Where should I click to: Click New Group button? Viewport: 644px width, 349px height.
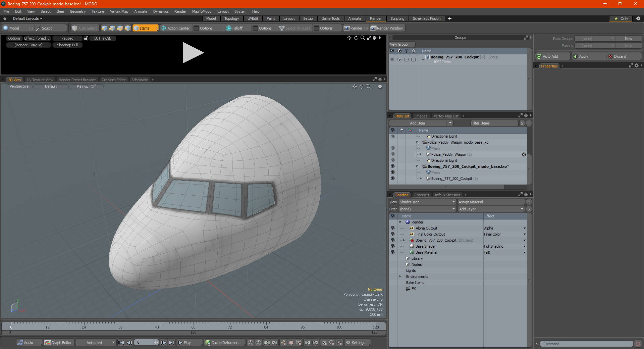pyautogui.click(x=401, y=44)
